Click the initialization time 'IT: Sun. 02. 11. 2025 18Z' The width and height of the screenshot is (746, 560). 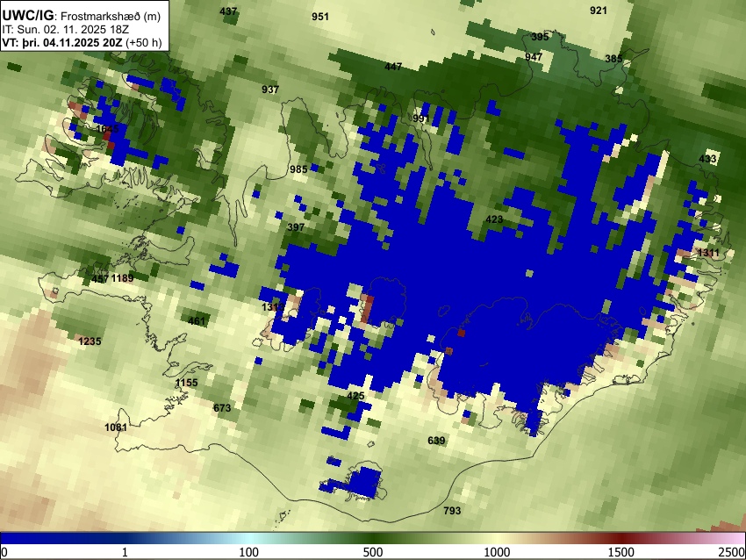(66, 30)
